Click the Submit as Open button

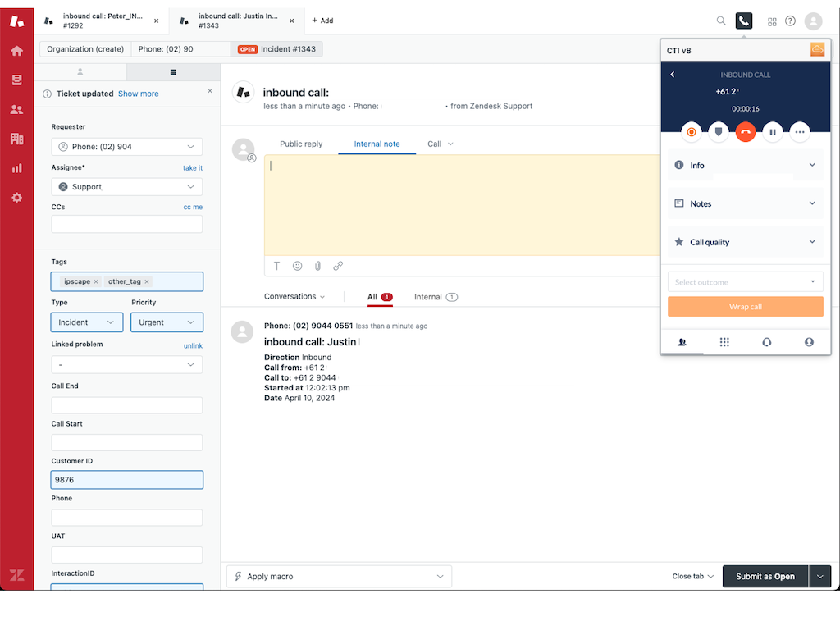pyautogui.click(x=765, y=577)
